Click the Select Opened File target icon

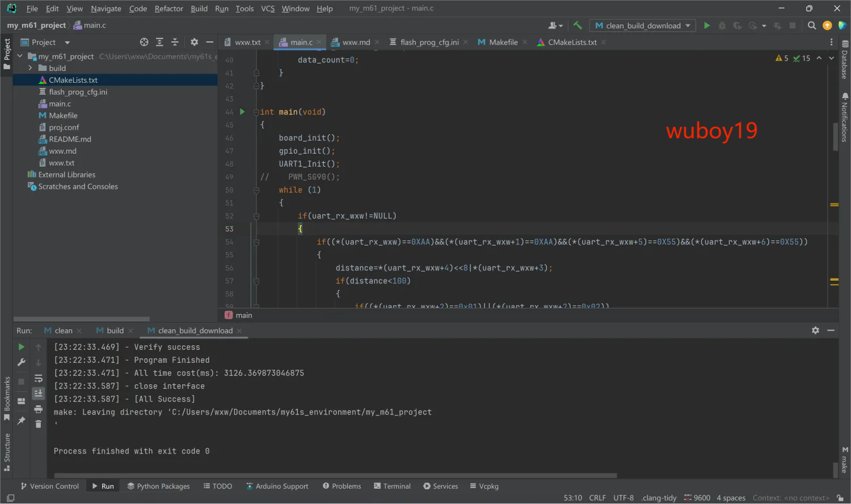click(x=144, y=42)
